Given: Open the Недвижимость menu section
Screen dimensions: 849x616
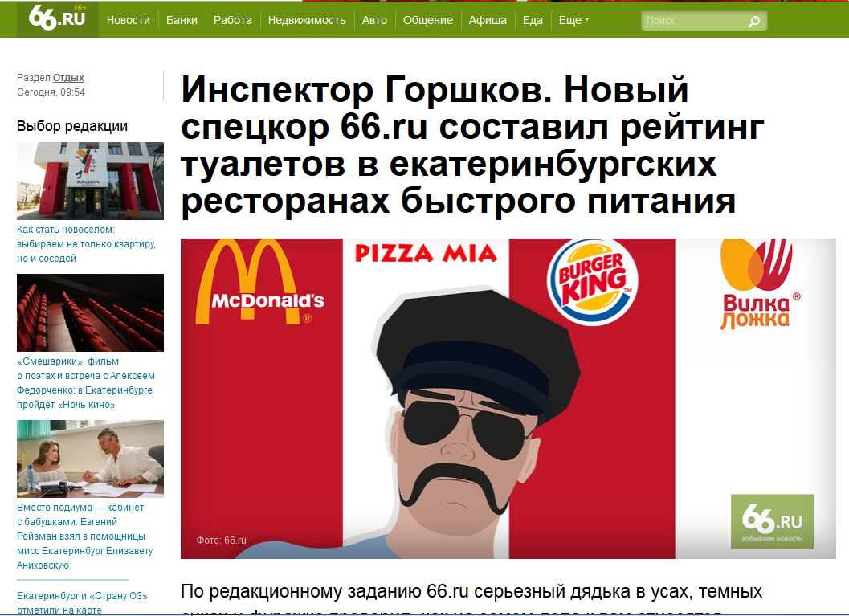Looking at the screenshot, I should tap(307, 21).
